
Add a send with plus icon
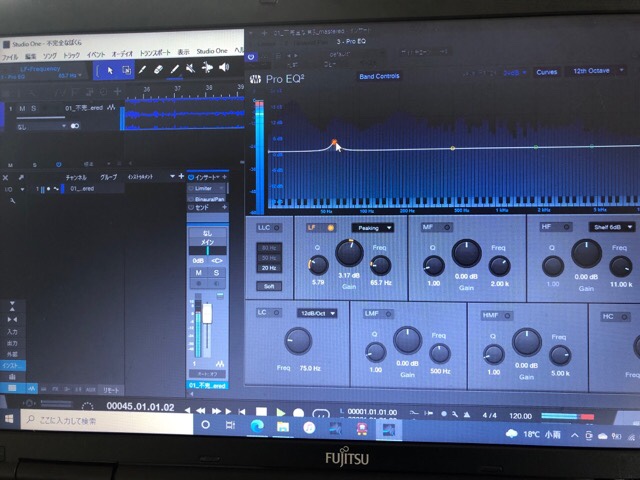click(x=224, y=207)
